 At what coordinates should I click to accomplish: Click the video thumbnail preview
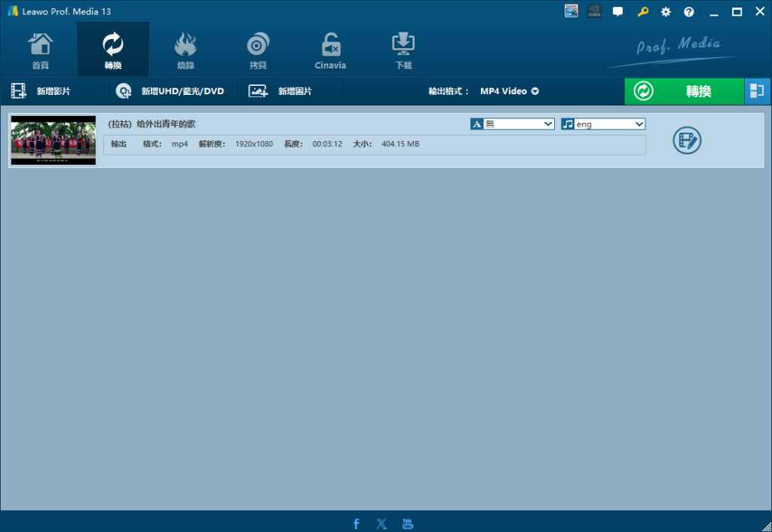point(54,140)
